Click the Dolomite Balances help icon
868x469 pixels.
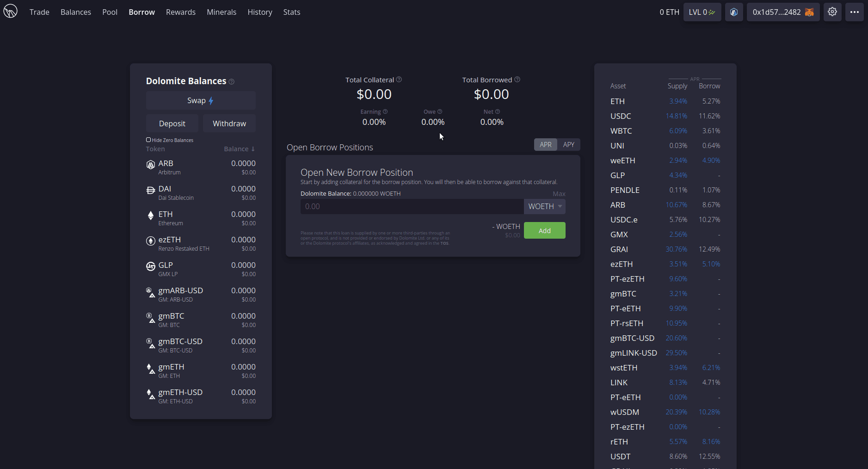232,82
